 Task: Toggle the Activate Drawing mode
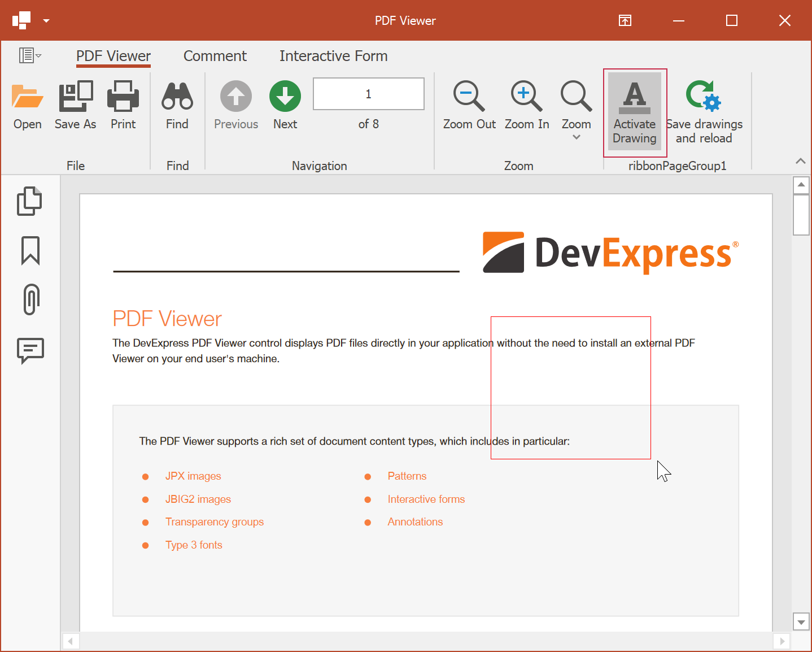pyautogui.click(x=635, y=111)
